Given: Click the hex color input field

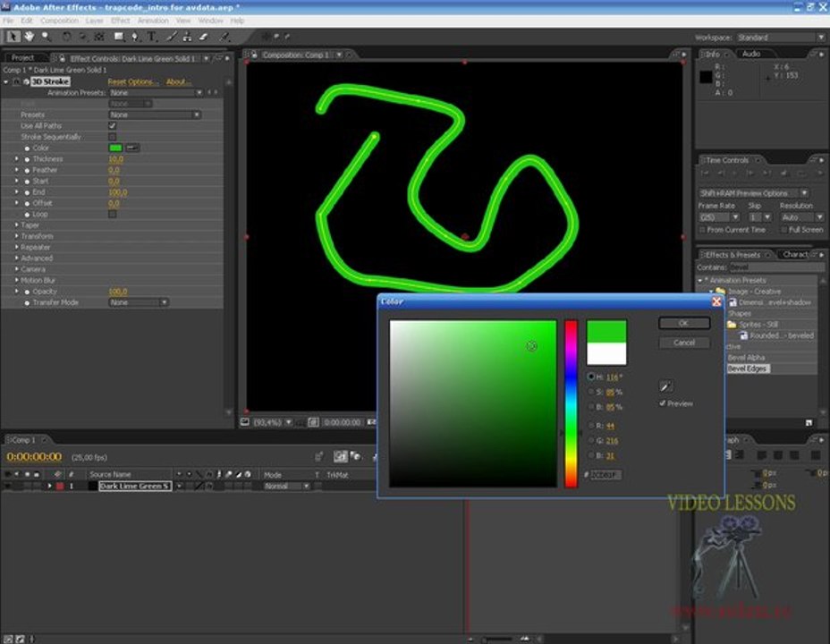Looking at the screenshot, I should pos(606,475).
